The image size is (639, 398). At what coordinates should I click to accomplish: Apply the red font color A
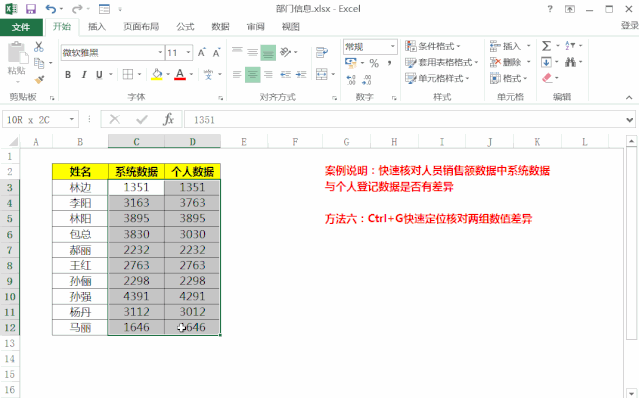coord(180,74)
